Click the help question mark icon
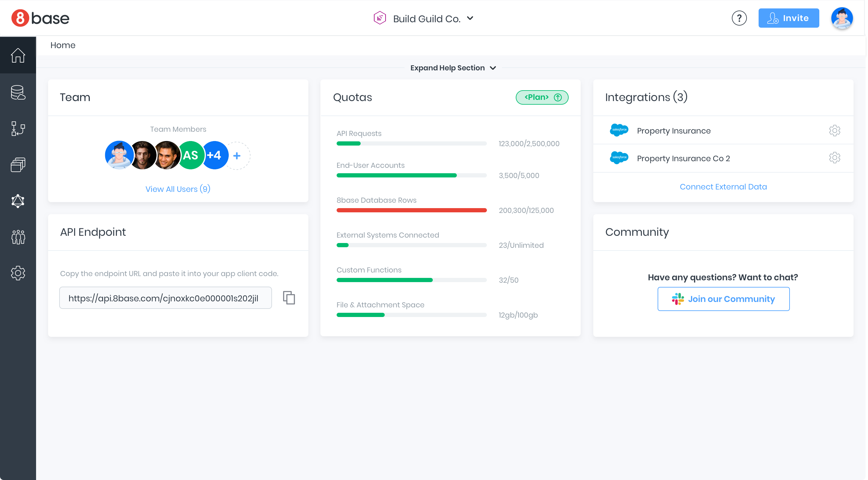 coord(739,18)
